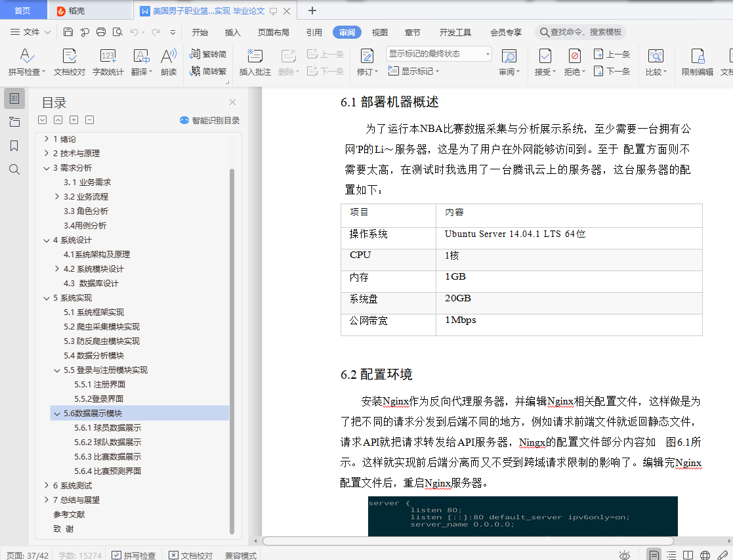
Task: Click the 稻壳 flame icon tab
Action: click(x=61, y=11)
